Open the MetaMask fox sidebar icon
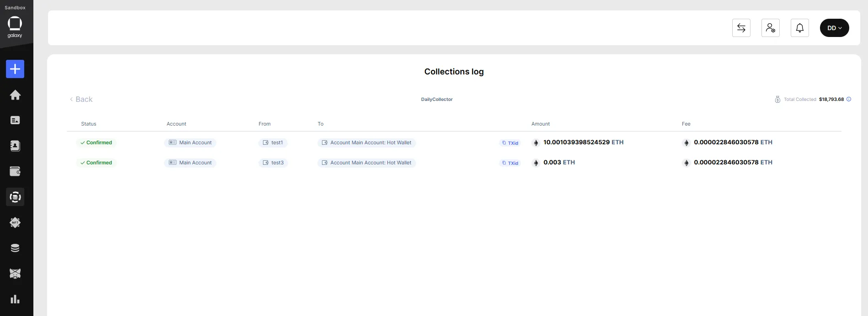Image resolution: width=868 pixels, height=316 pixels. pyautogui.click(x=15, y=274)
